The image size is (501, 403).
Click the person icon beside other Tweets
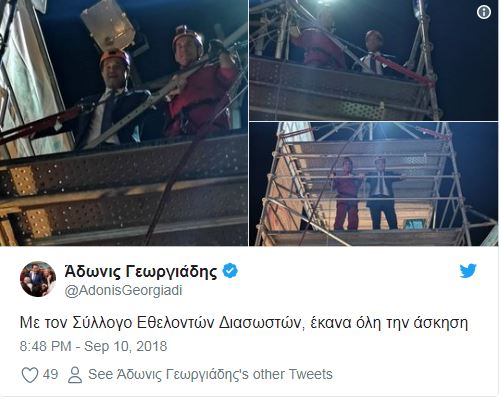tap(75, 375)
